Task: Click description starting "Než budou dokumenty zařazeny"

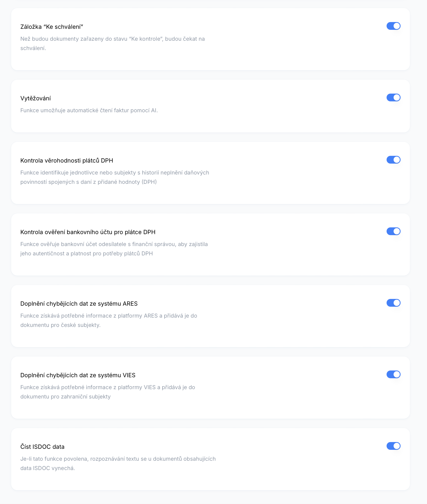Action: coord(113,44)
